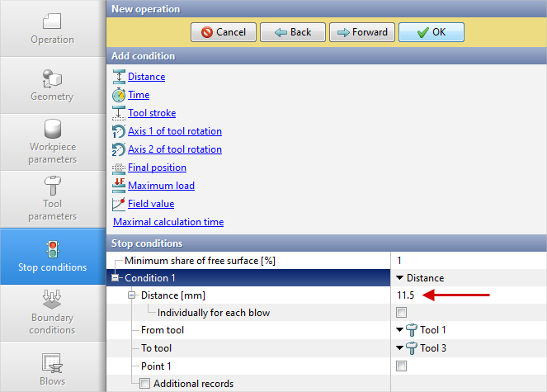Enable Individually for each blow checkbox
The width and height of the screenshot is (547, 392).
tap(402, 313)
